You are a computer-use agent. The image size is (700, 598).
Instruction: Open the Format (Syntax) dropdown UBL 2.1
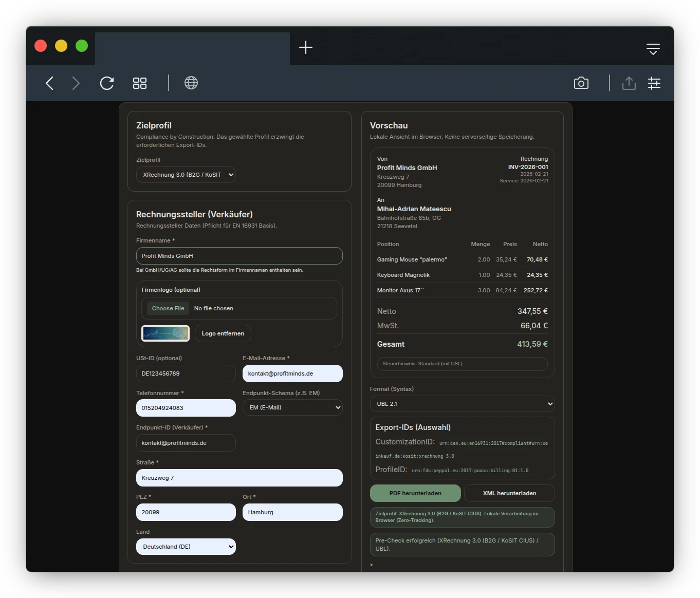click(462, 404)
